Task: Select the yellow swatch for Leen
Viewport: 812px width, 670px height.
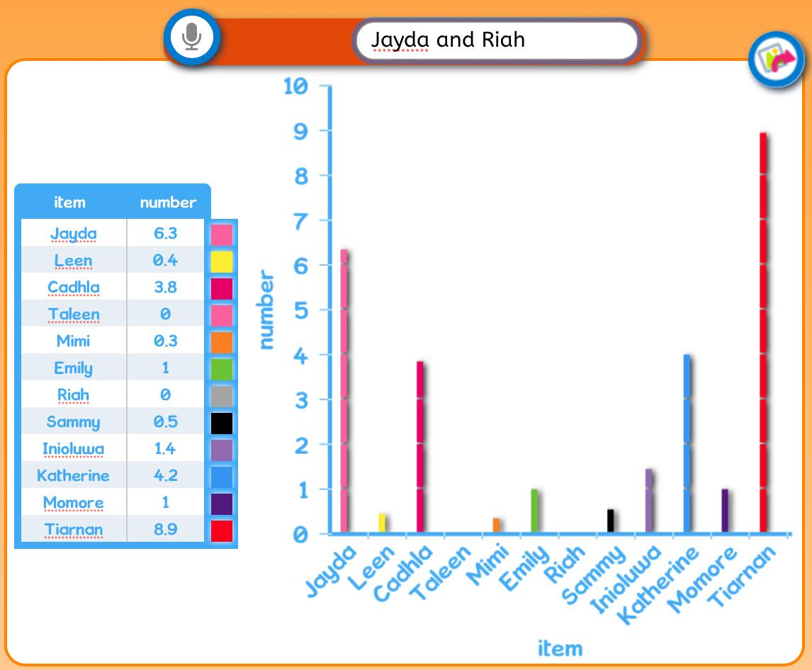Action: [x=222, y=261]
